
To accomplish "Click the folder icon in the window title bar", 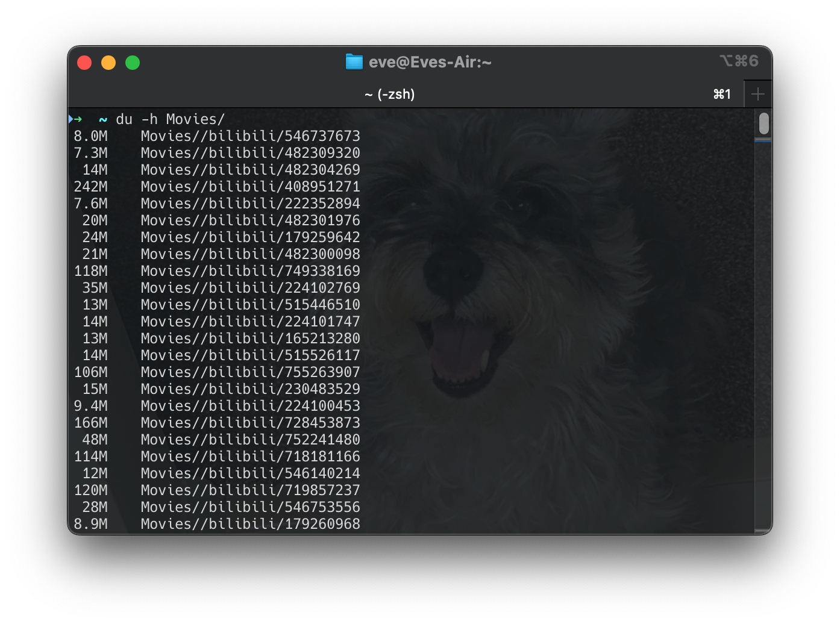I will 353,61.
